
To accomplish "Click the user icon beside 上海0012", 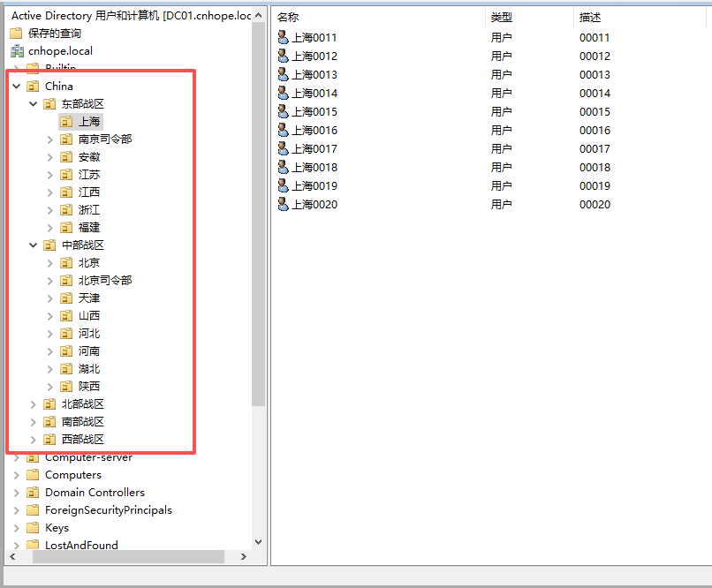I will coord(283,56).
